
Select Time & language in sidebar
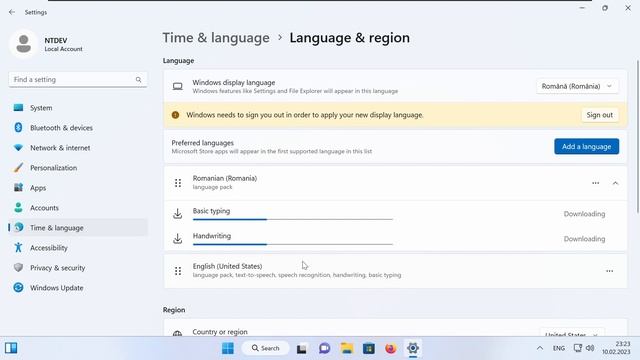pyautogui.click(x=78, y=228)
